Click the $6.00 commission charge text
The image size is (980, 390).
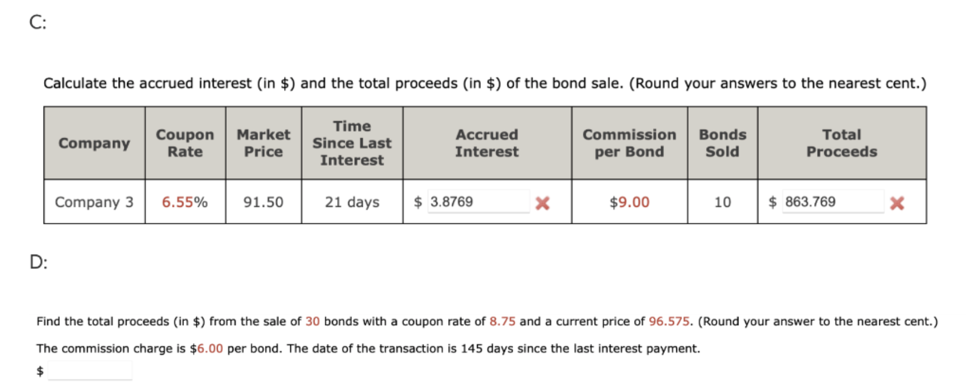[x=205, y=348]
